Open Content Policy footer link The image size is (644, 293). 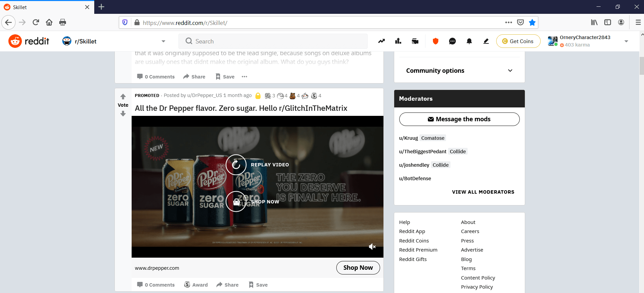pyautogui.click(x=478, y=278)
